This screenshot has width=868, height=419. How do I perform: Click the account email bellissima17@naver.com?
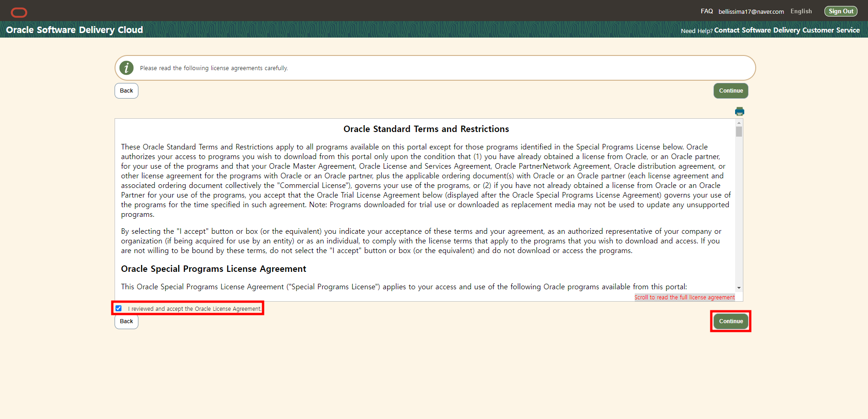[751, 11]
